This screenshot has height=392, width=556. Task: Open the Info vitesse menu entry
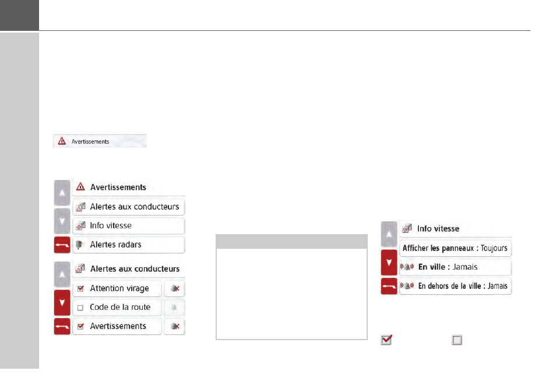(128, 225)
